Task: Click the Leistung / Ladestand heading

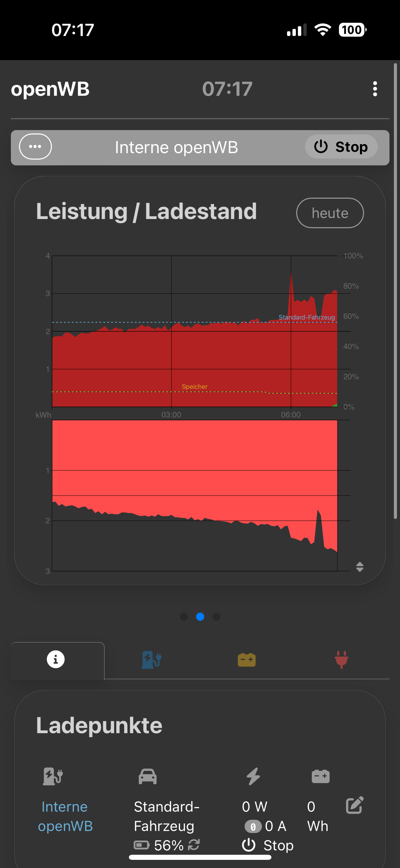Action: coord(146,211)
